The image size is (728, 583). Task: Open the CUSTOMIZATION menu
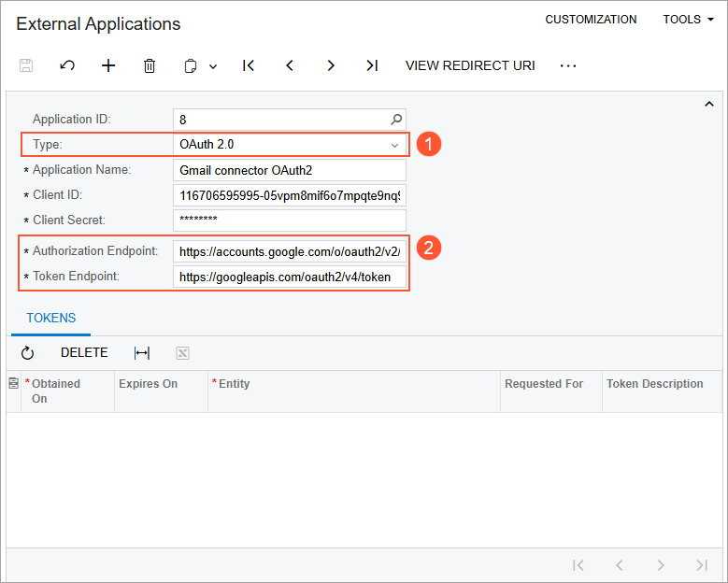coord(591,20)
